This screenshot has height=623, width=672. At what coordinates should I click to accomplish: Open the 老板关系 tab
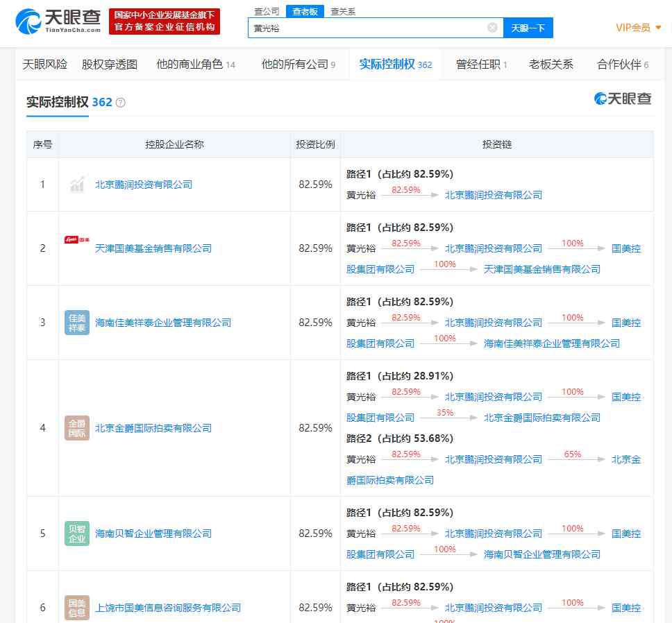click(x=551, y=65)
